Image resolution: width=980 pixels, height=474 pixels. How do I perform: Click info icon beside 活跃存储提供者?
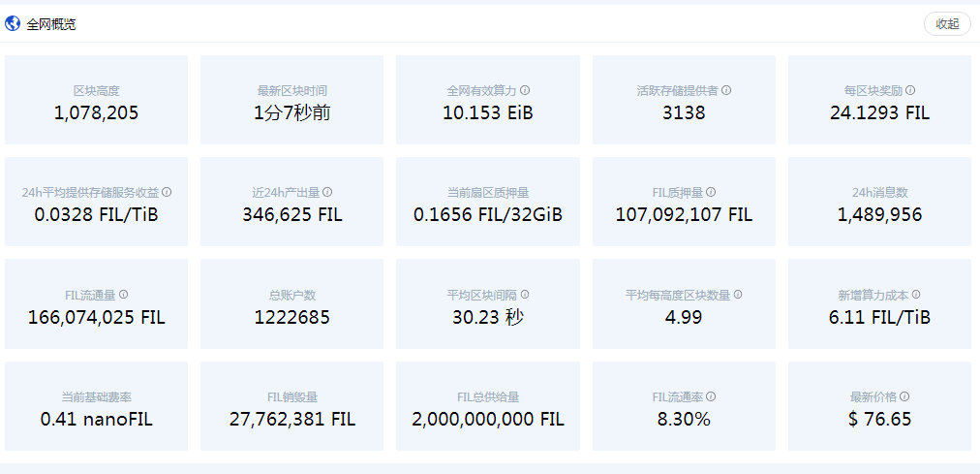[726, 90]
